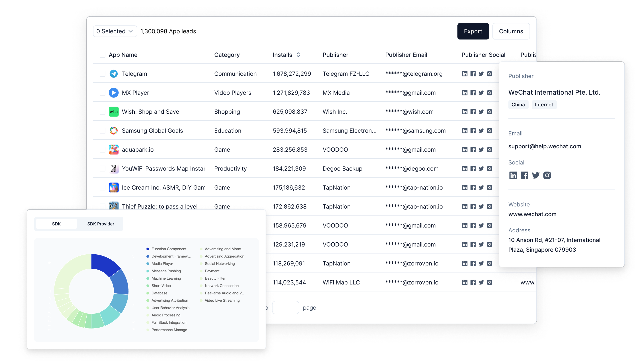Image resolution: width=644 pixels, height=364 pixels.
Task: Click support@help.wechat.com email
Action: click(545, 146)
